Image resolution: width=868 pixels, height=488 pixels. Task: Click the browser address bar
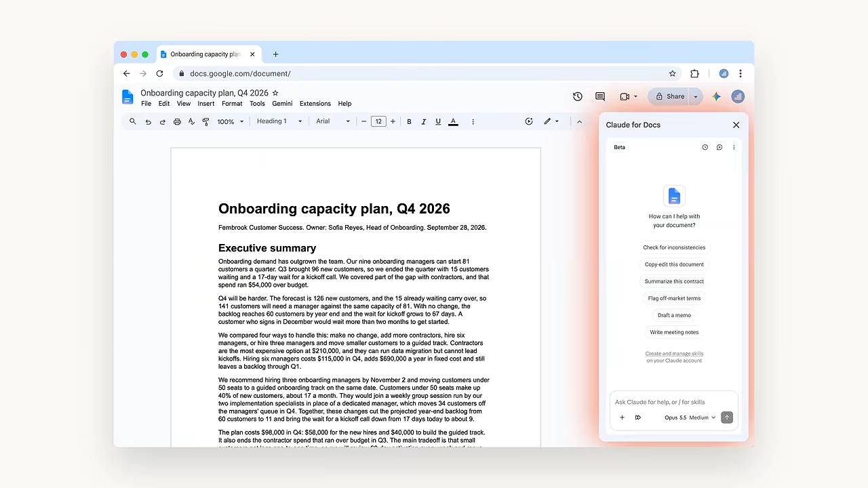coord(427,73)
